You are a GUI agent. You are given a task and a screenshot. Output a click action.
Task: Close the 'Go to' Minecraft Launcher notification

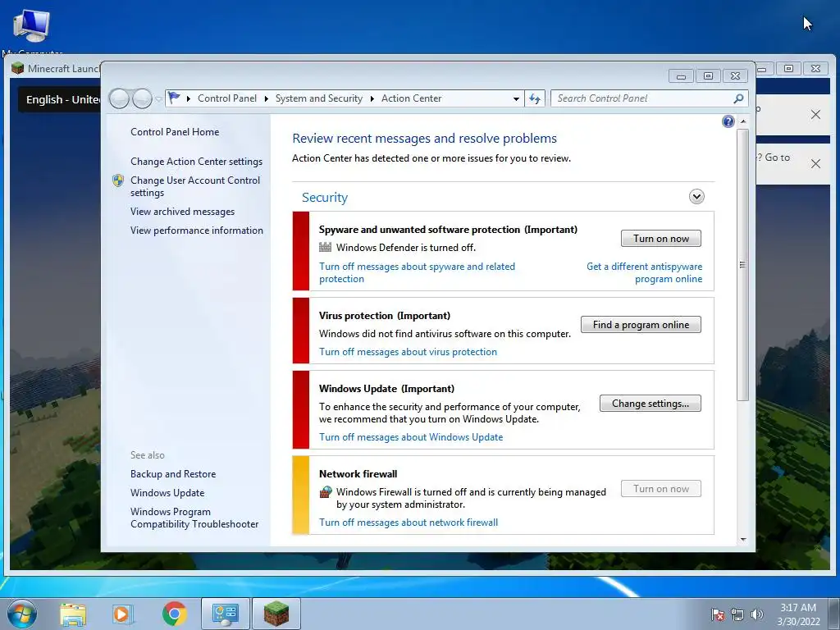[x=815, y=164]
